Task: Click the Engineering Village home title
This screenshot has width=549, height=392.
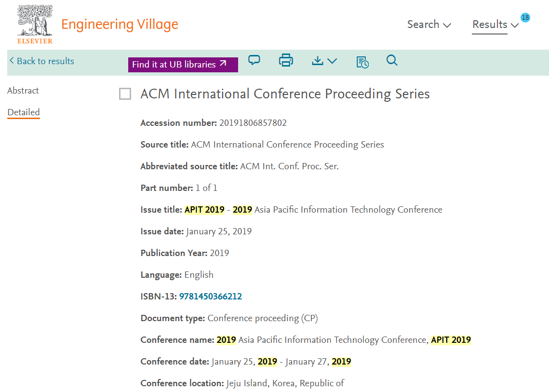Action: (x=120, y=24)
